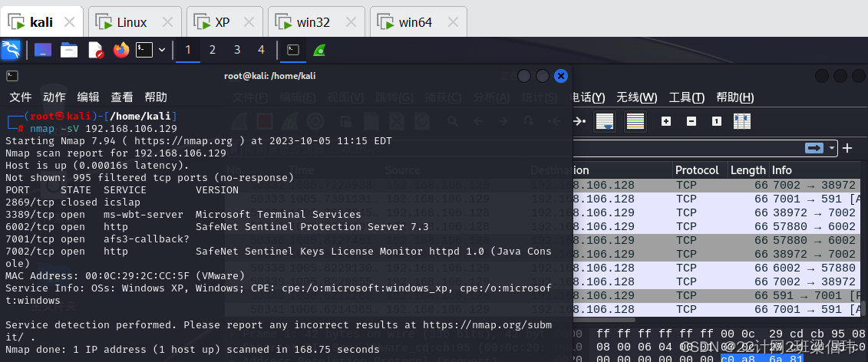Open the terminal 动作 menu

[54, 97]
